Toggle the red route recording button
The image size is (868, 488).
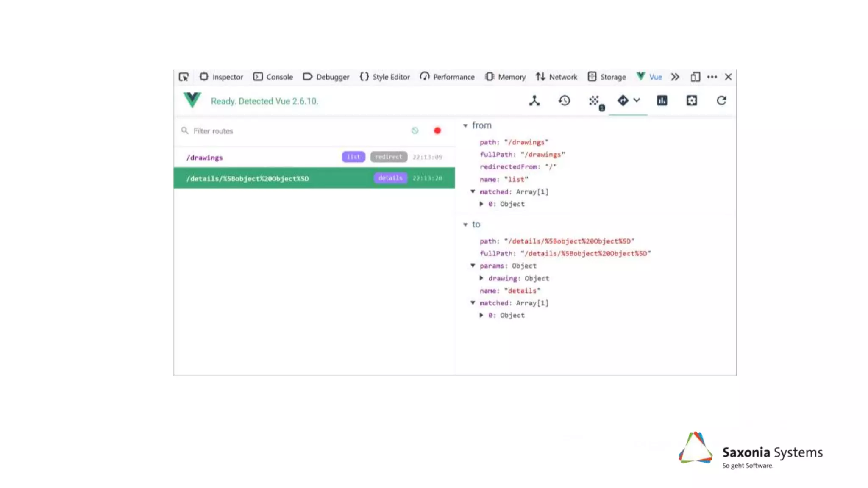tap(437, 130)
